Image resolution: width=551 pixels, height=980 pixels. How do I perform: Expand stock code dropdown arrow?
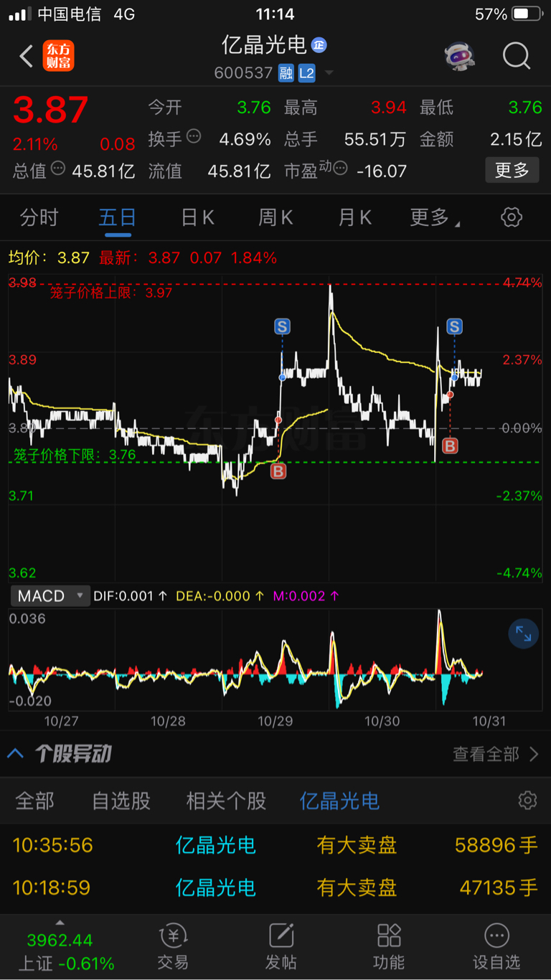[329, 73]
